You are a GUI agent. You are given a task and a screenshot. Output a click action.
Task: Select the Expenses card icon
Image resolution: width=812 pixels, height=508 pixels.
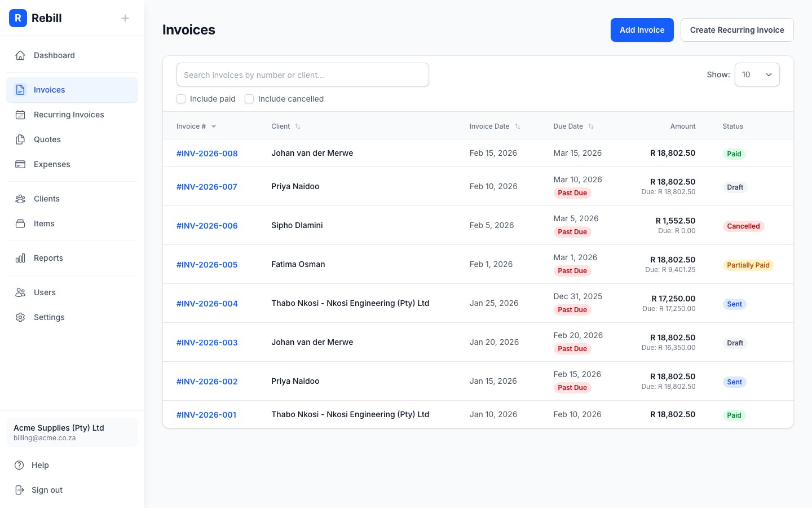point(20,164)
